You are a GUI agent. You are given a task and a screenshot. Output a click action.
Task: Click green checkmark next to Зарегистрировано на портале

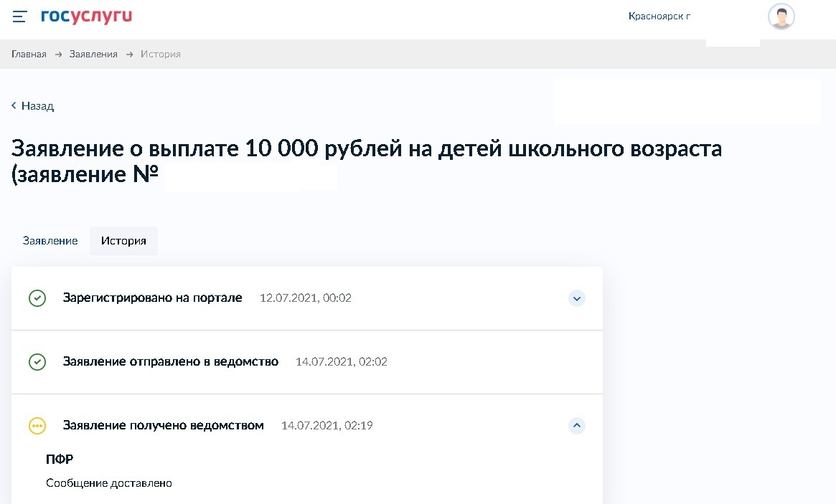click(x=37, y=298)
